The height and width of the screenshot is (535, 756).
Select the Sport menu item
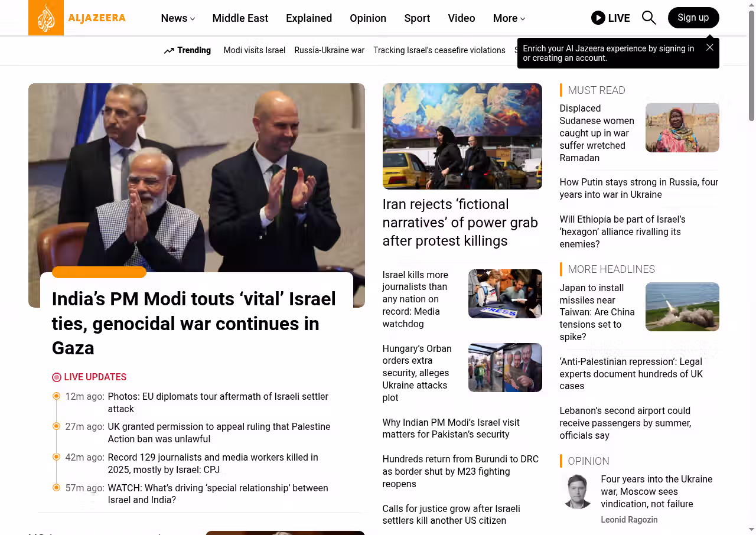pos(417,18)
